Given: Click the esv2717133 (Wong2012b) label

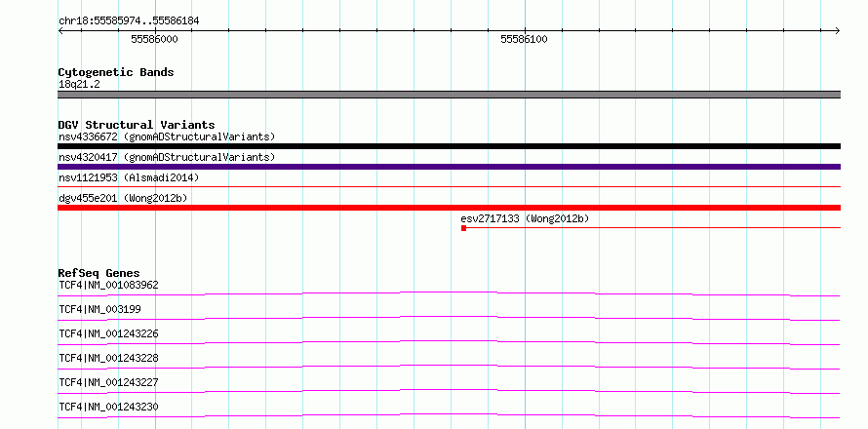Looking at the screenshot, I should coord(525,218).
